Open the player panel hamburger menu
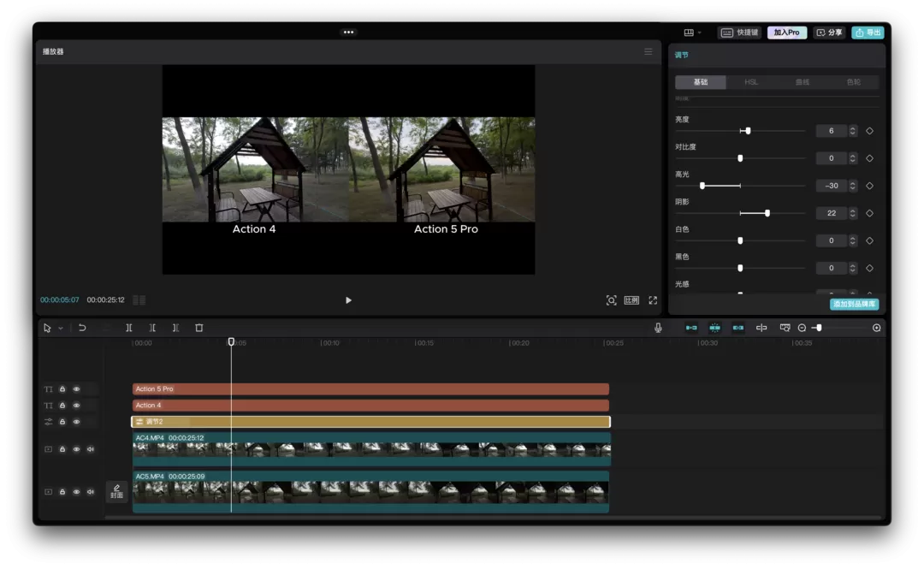Screen dimensions: 924x569 648,51
